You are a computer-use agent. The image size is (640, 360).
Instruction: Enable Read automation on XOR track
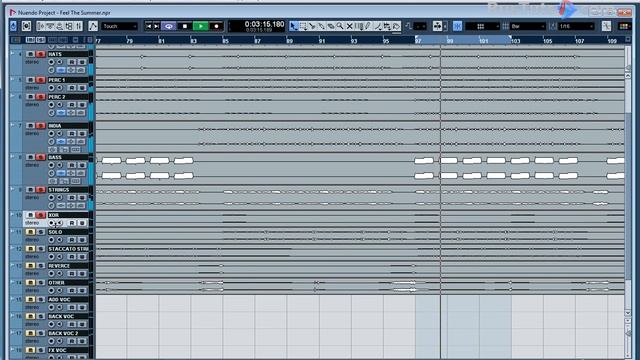[72, 223]
